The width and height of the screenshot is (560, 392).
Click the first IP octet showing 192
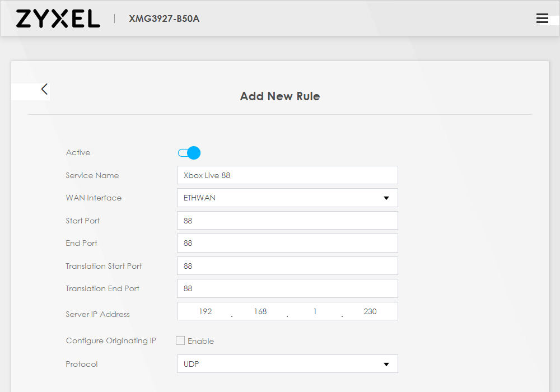(x=205, y=311)
